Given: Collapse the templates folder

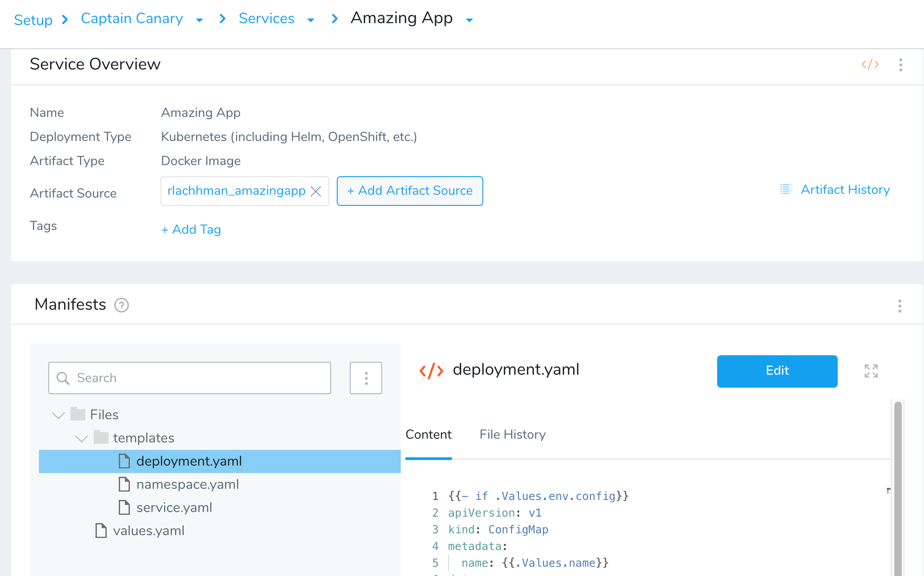Looking at the screenshot, I should coord(82,438).
